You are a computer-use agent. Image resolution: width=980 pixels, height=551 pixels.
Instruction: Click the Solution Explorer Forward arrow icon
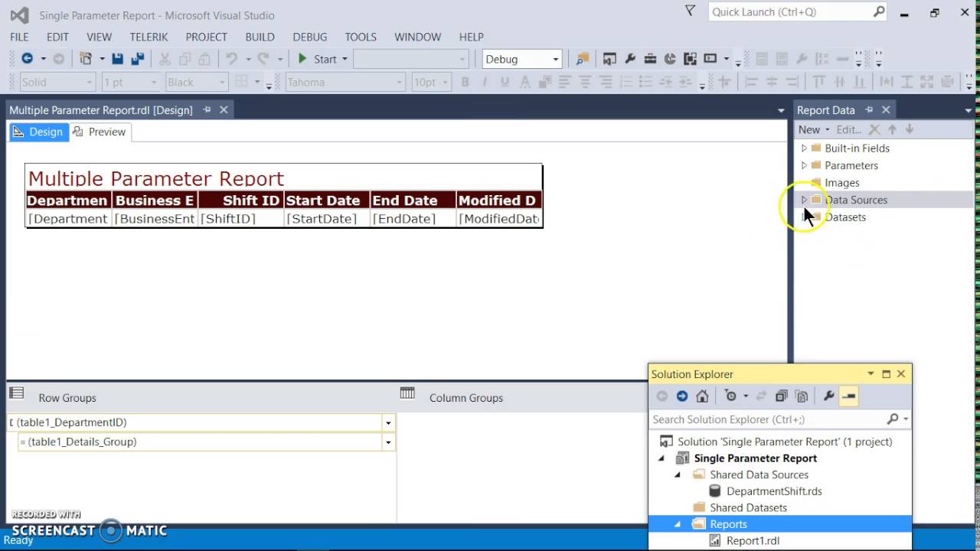point(682,396)
